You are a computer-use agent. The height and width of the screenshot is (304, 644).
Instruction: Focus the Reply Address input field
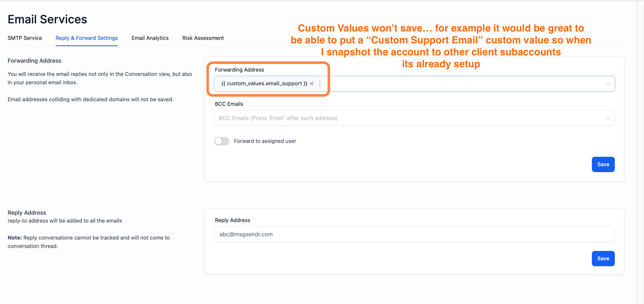(x=381, y=234)
